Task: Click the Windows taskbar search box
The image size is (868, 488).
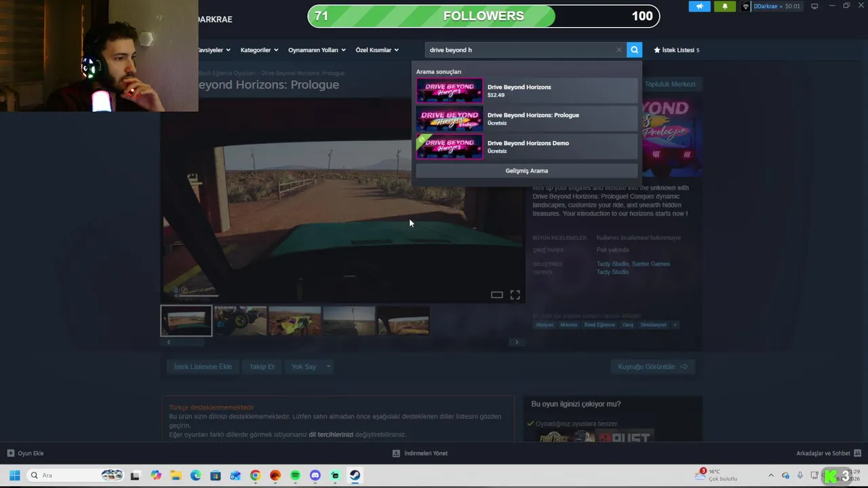Action: point(75,475)
